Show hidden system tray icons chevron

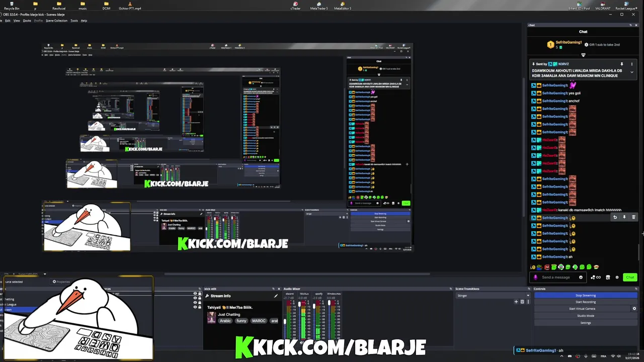tap(562, 356)
